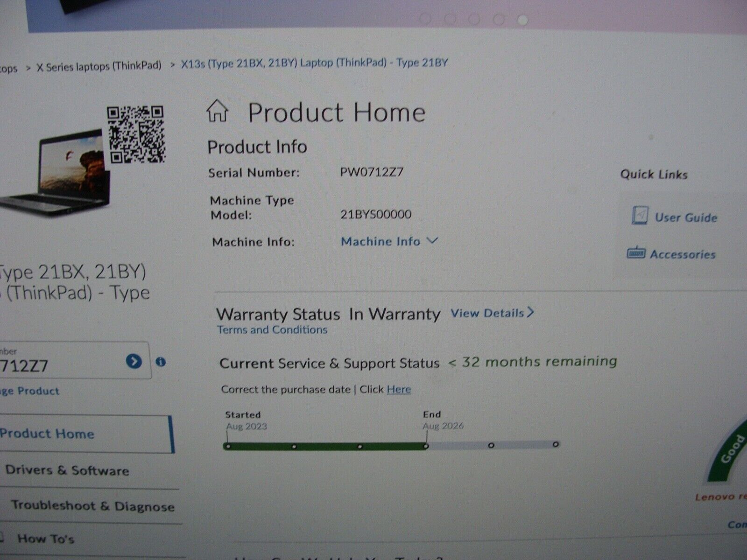Open the User Guide quick link
Viewport: 747px width, 560px height.
pos(685,217)
